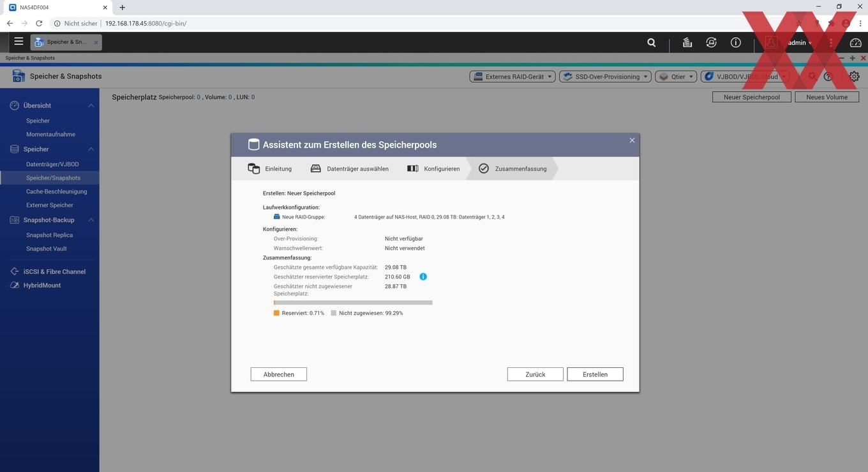The width and height of the screenshot is (868, 472).
Task: Open Speicher/Snapshots in the sidebar
Action: click(50, 178)
